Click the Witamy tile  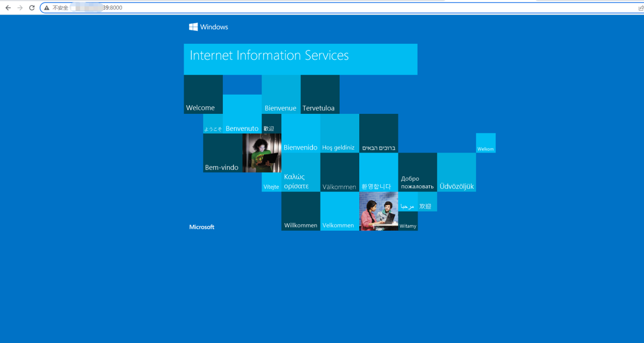pyautogui.click(x=408, y=221)
